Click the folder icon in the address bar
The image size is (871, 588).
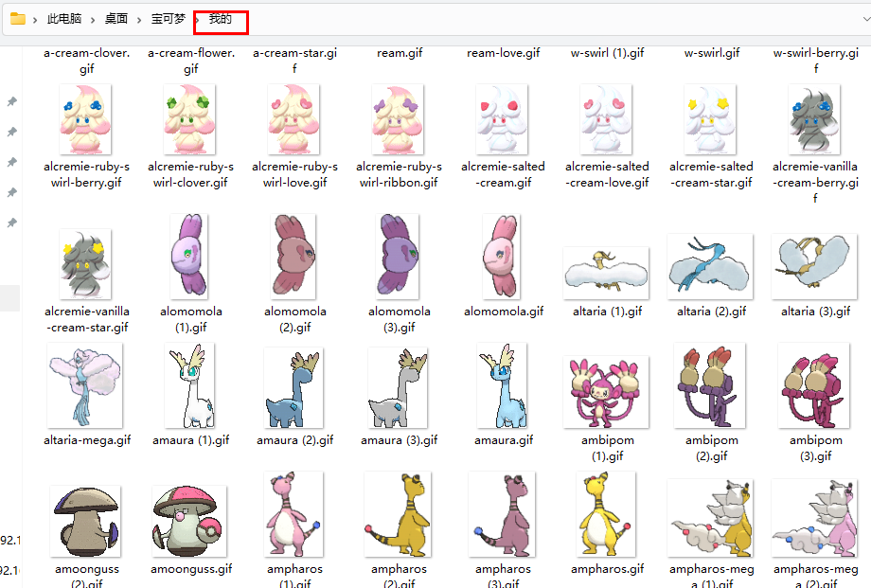[x=18, y=19]
